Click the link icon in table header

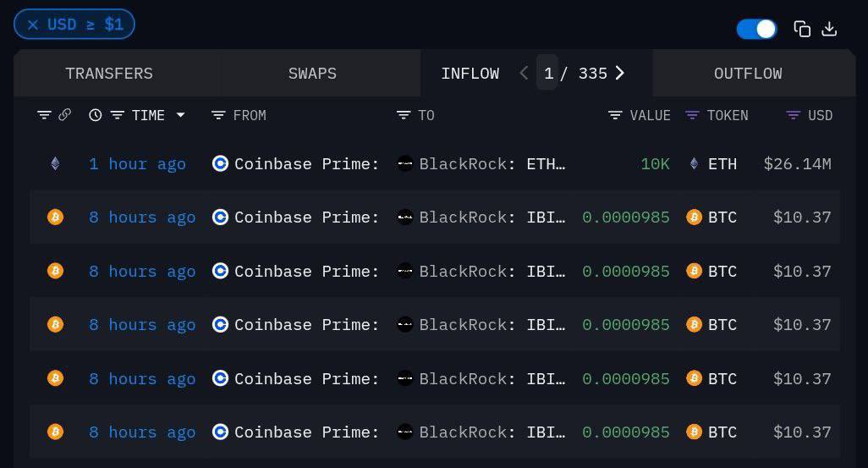click(65, 114)
